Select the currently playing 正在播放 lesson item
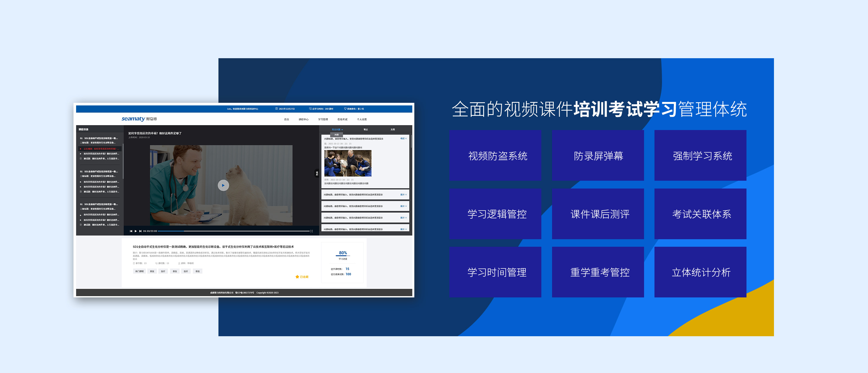 pyautogui.click(x=100, y=149)
